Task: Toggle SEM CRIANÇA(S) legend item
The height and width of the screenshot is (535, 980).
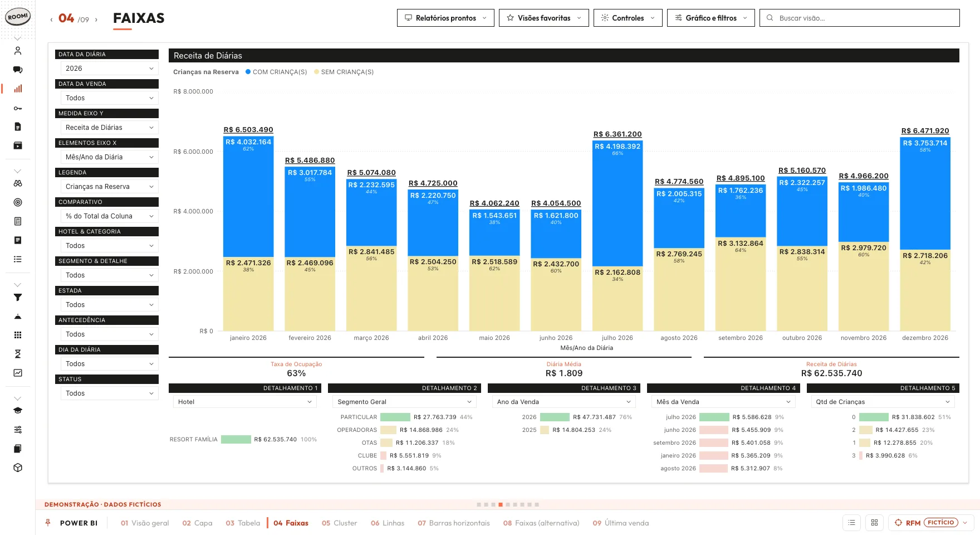Action: coord(344,72)
